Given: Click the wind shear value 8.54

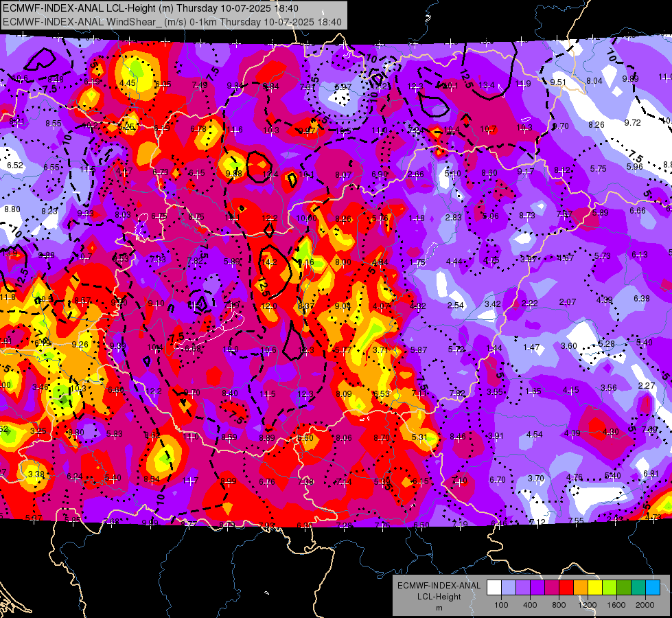Looking at the screenshot, I should coord(151,479).
